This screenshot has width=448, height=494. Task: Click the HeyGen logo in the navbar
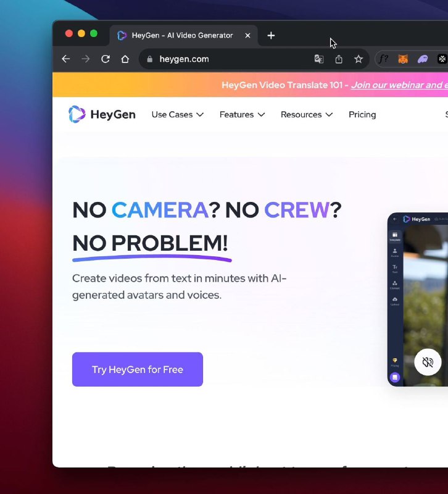pos(102,114)
